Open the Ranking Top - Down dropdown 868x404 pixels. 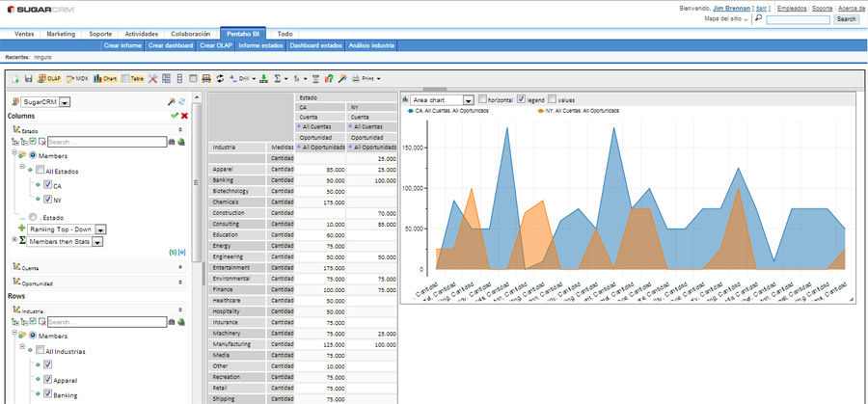100,229
